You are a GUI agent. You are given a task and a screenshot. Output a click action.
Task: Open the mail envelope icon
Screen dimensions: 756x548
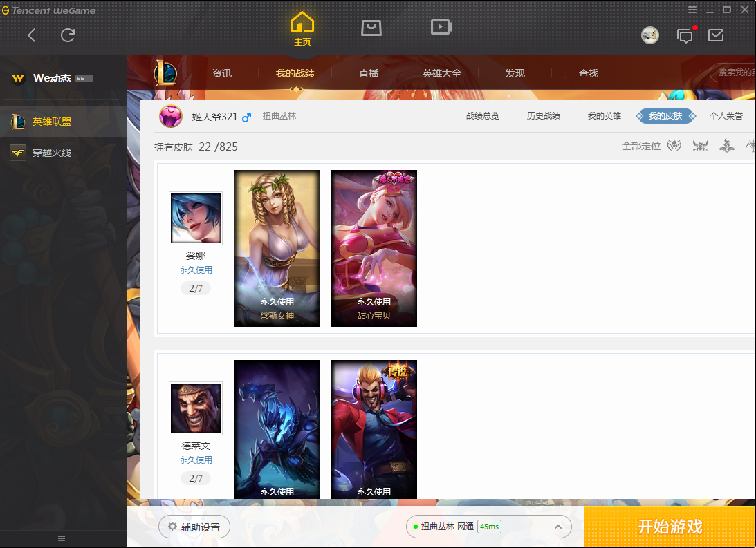tap(716, 35)
